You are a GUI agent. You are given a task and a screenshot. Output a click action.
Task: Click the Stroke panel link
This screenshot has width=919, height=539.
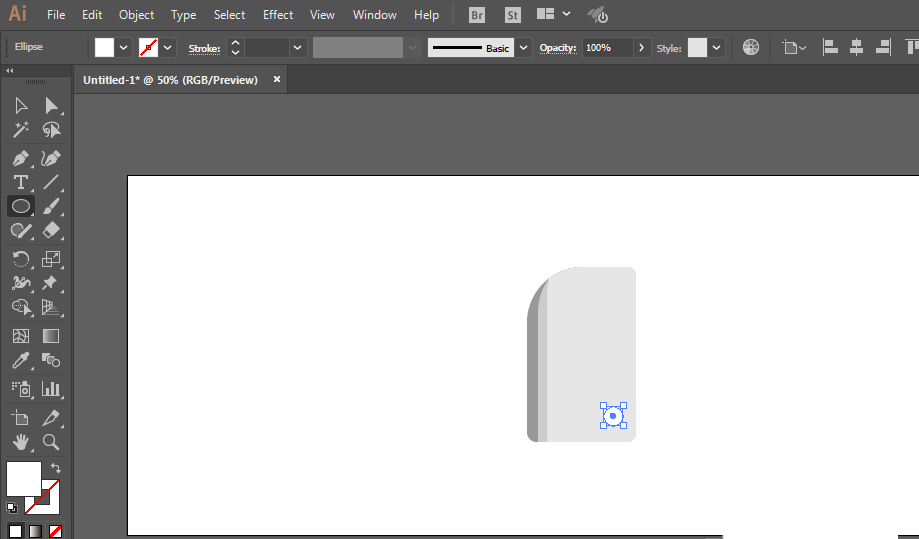[204, 49]
